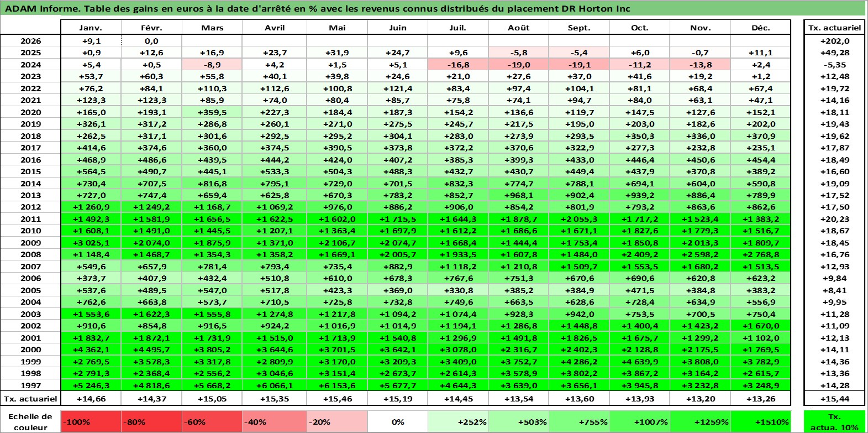
Task: Select the Nov. column header
Action: tap(701, 28)
